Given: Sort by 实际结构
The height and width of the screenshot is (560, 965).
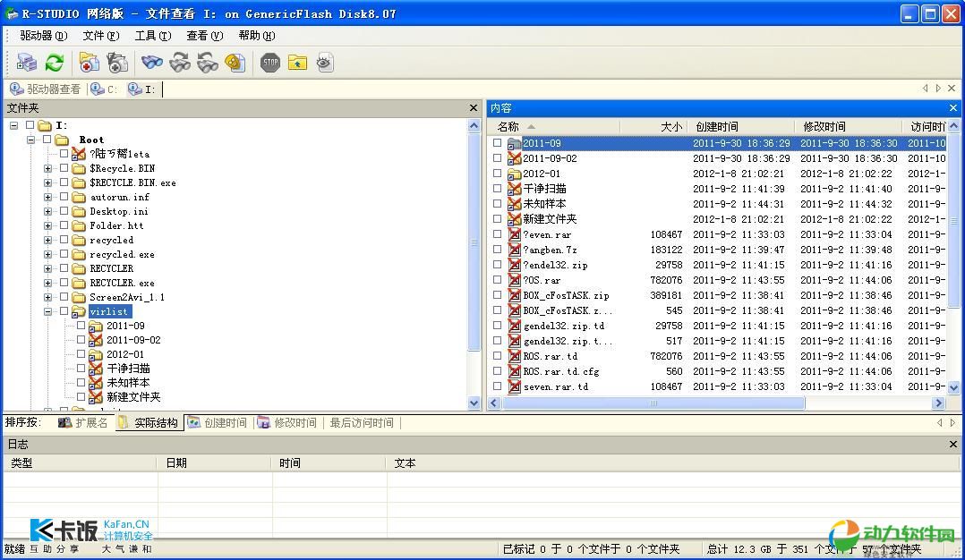Looking at the screenshot, I should point(149,423).
